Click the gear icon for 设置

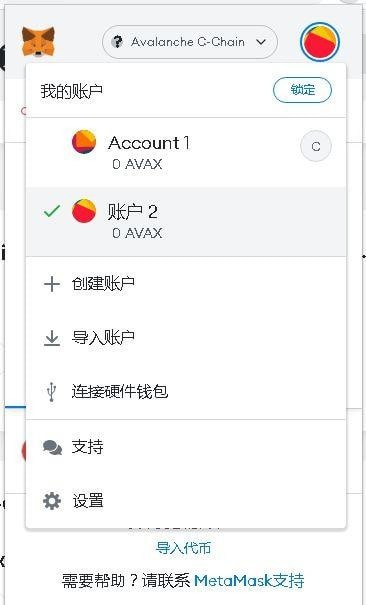tap(52, 501)
